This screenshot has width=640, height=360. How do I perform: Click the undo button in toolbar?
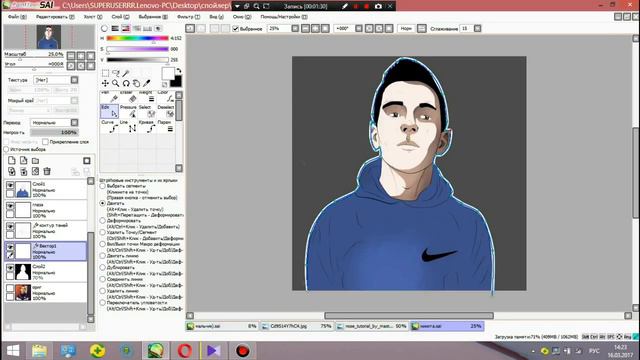(x=190, y=29)
